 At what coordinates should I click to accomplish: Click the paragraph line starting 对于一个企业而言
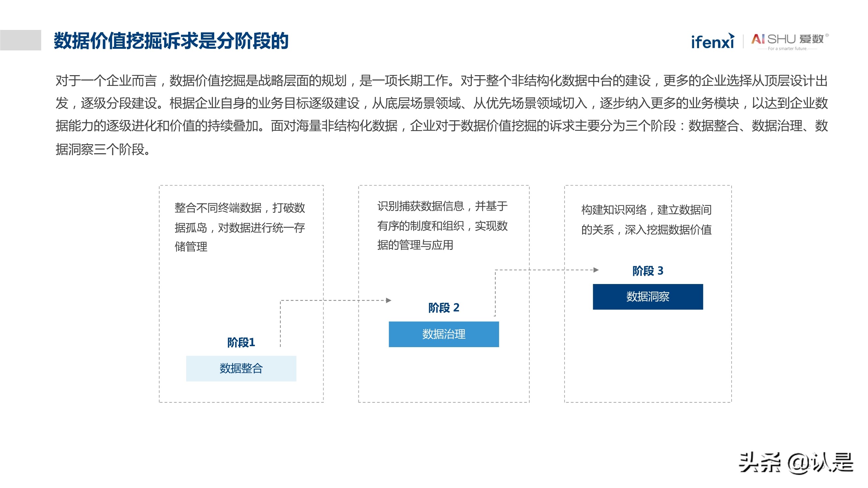[442, 80]
